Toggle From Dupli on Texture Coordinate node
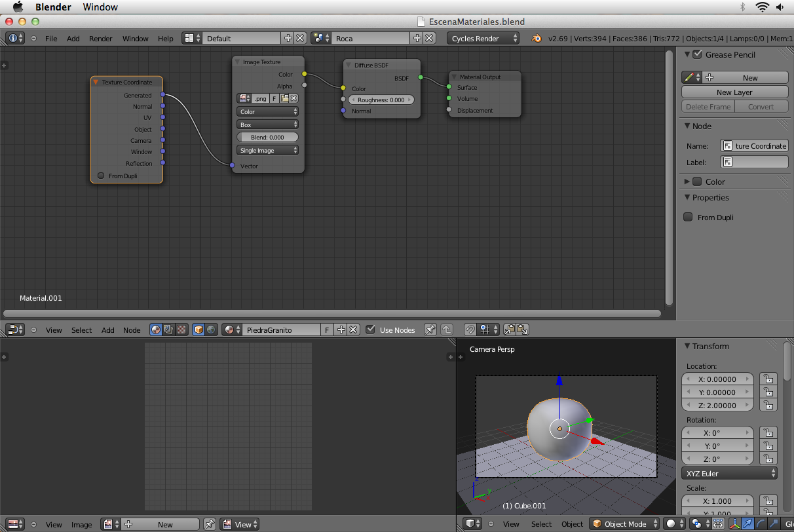The image size is (794, 532). tap(101, 176)
